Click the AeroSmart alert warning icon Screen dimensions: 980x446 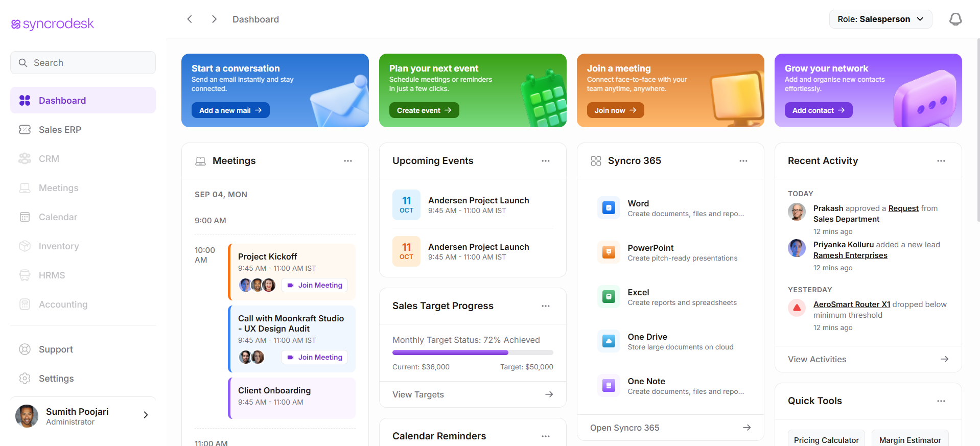tap(797, 308)
